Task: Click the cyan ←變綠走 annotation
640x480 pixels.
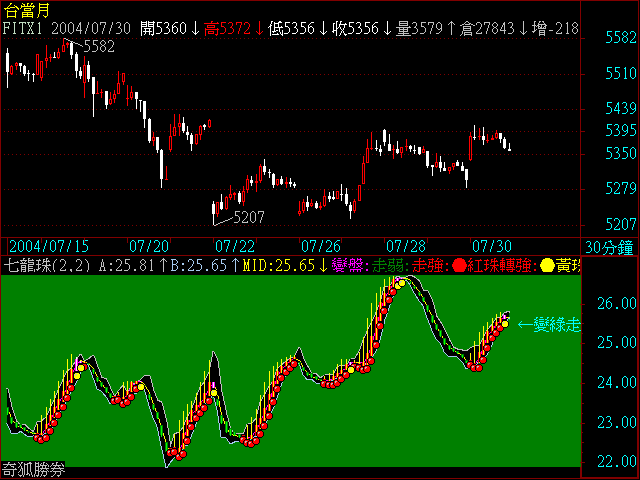Action: pyautogui.click(x=549, y=325)
